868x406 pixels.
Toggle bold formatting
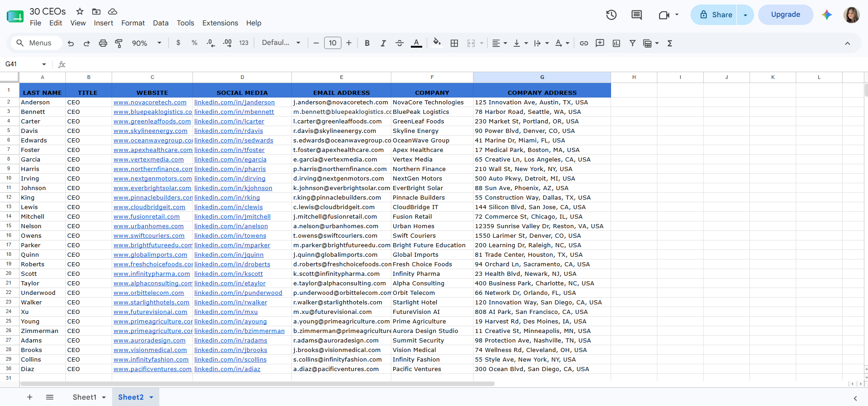tap(367, 43)
